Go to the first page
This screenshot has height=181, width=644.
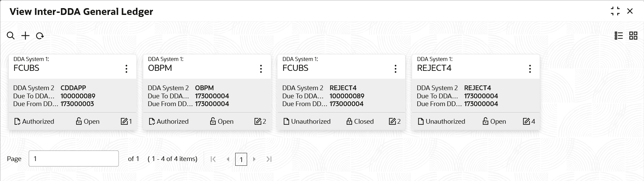click(x=213, y=159)
